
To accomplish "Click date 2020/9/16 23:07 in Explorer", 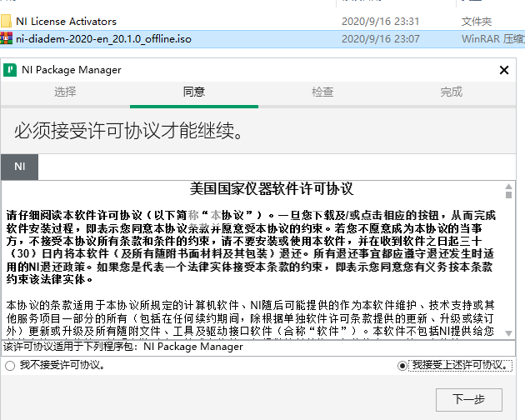I will [x=380, y=39].
